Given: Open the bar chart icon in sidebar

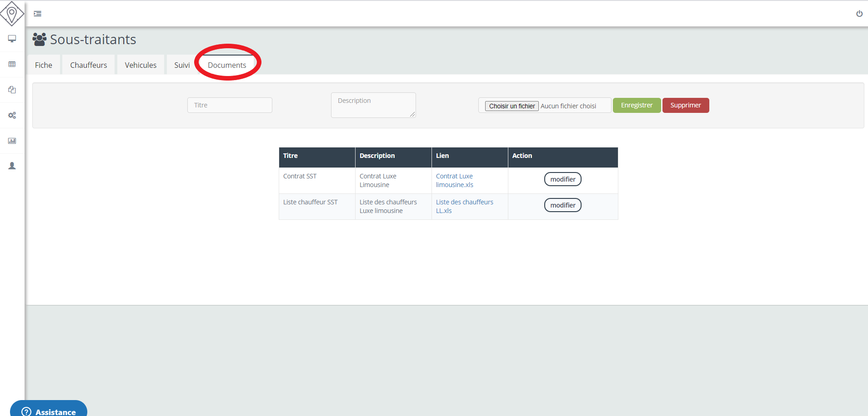Looking at the screenshot, I should point(12,141).
